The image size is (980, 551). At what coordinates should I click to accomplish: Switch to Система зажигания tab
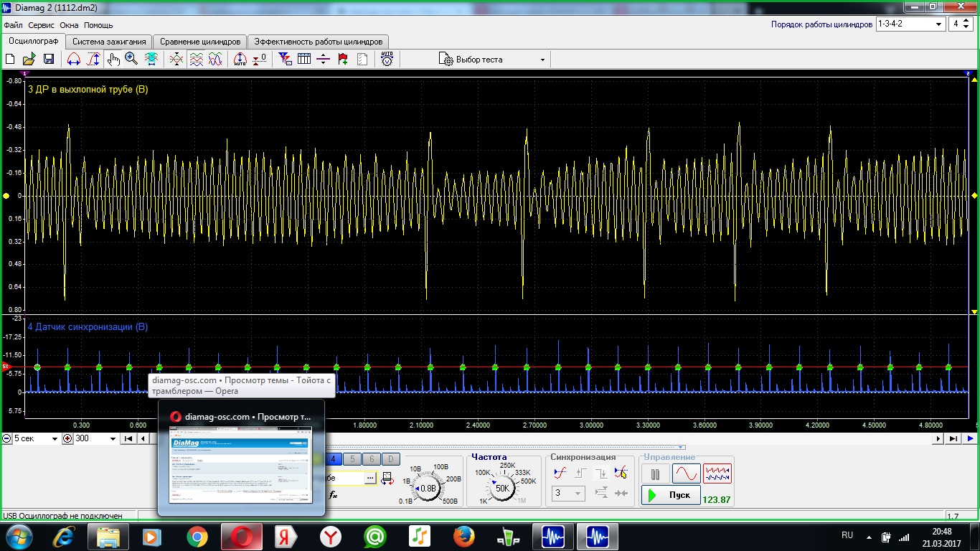[x=109, y=42]
